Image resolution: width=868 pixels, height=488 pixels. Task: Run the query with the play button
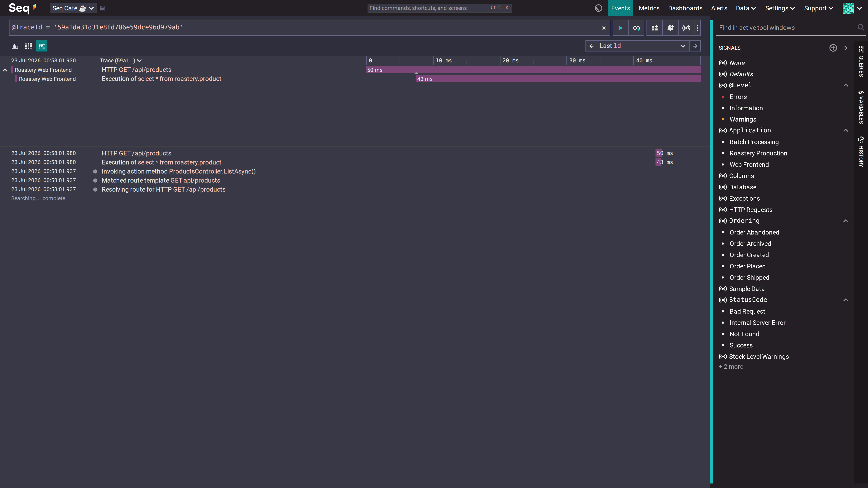620,28
